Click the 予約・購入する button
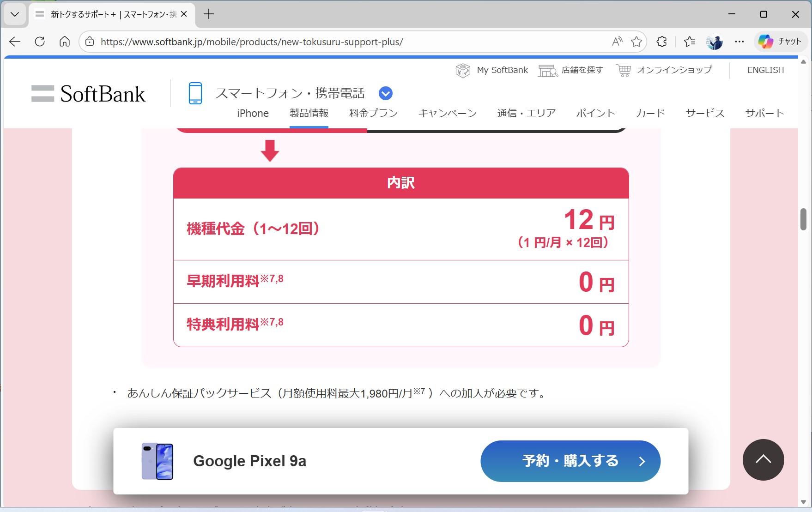 pyautogui.click(x=570, y=461)
